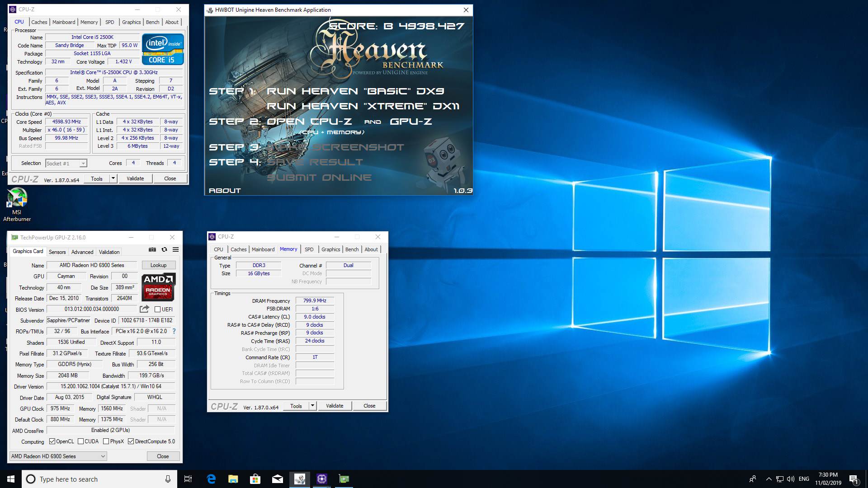Screen dimensions: 868x488
Task: Click Windows Start button
Action: pyautogui.click(x=11, y=479)
